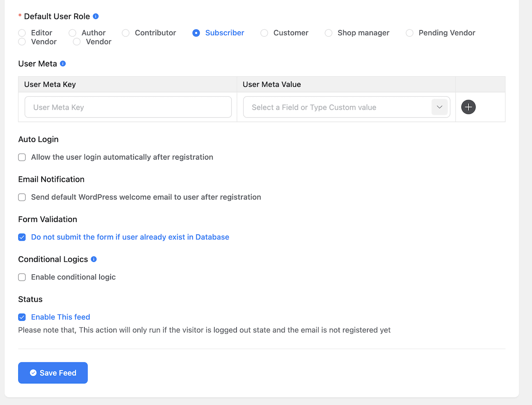Select the Subscriber role radio button
The width and height of the screenshot is (532, 405).
pyautogui.click(x=196, y=33)
